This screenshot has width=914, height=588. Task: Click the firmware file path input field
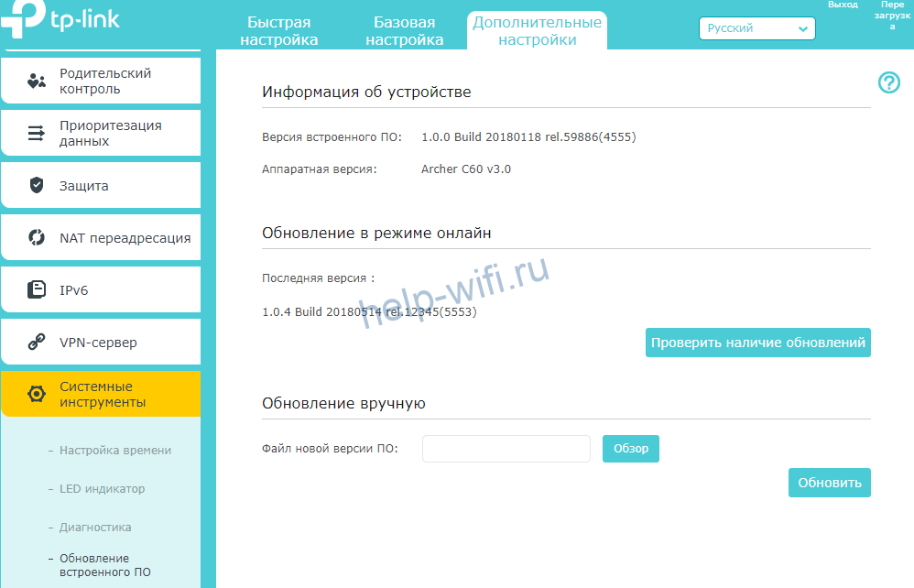(506, 449)
